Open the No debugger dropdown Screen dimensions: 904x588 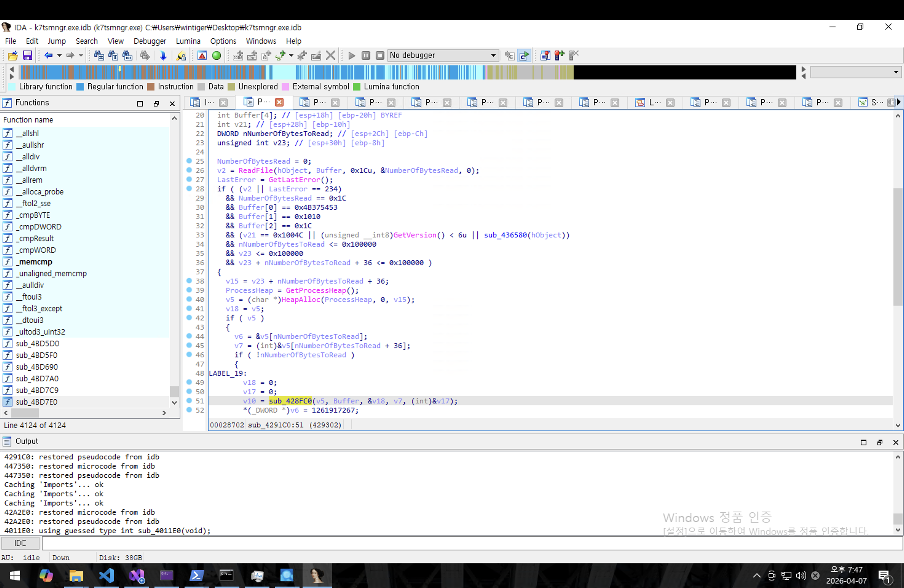(x=493, y=55)
